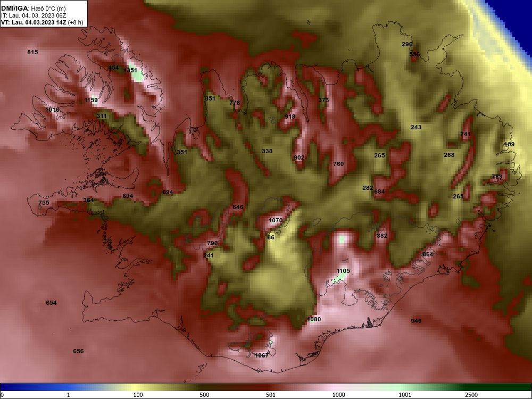This screenshot has width=532, height=399.
Task: Click the 501 tick on the color scale
Action: [271, 395]
